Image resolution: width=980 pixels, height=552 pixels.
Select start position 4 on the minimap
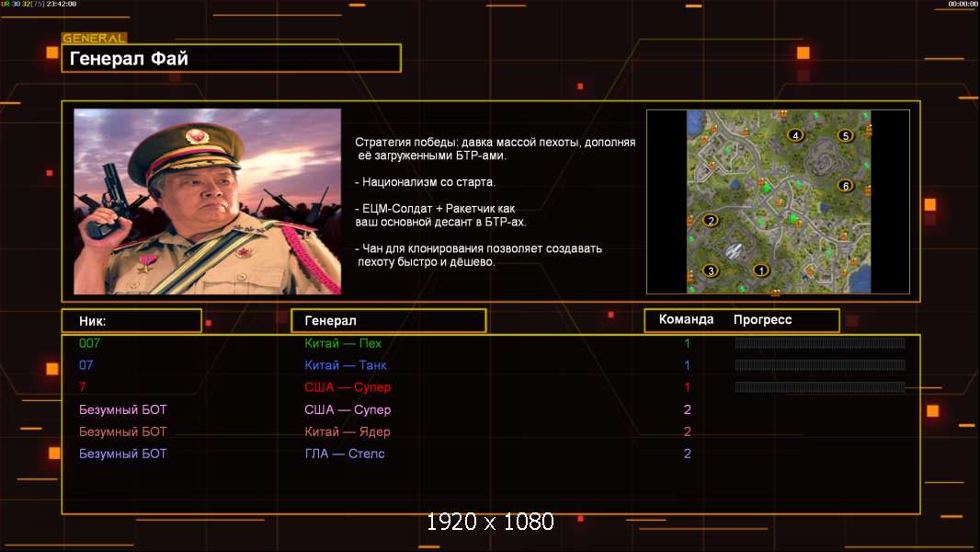click(x=795, y=135)
